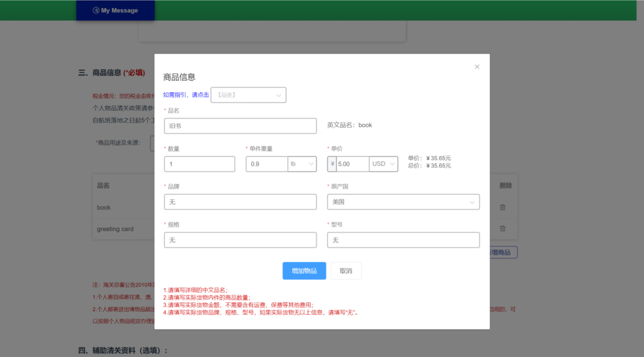Focus the 数量 quantity input field
The width and height of the screenshot is (644, 357).
click(199, 164)
